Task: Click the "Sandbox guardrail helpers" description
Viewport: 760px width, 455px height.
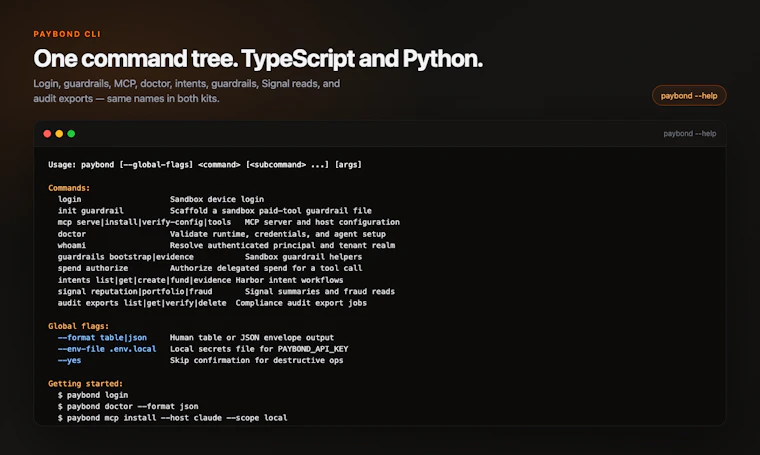Action: [303, 257]
